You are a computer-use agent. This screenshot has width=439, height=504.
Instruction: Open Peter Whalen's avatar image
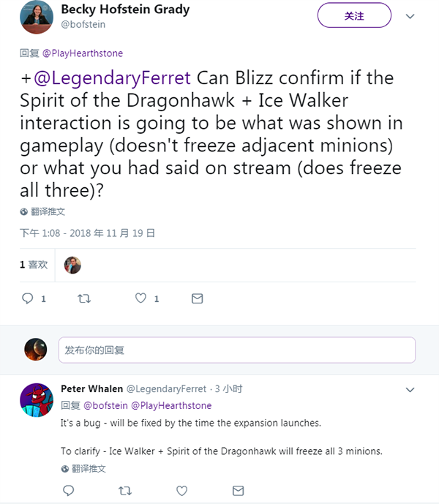37,400
